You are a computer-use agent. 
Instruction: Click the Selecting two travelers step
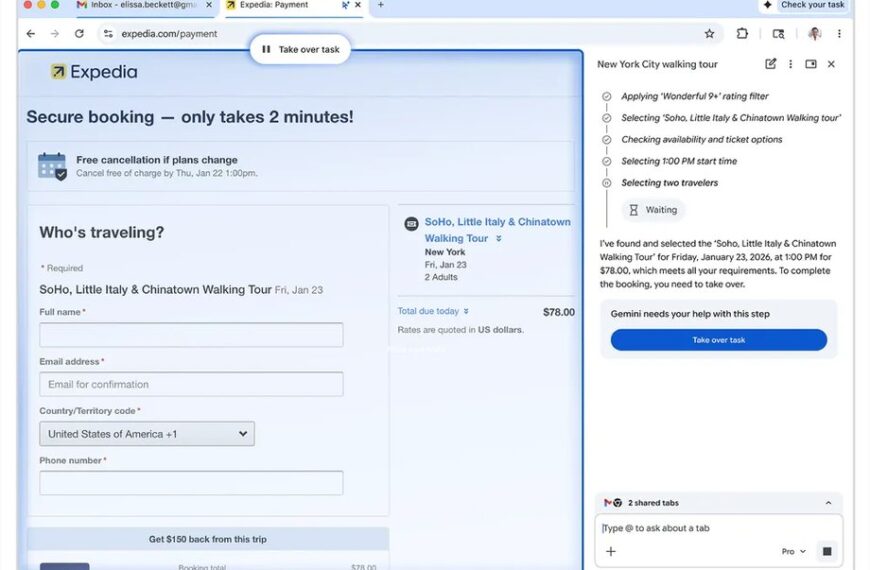click(669, 183)
